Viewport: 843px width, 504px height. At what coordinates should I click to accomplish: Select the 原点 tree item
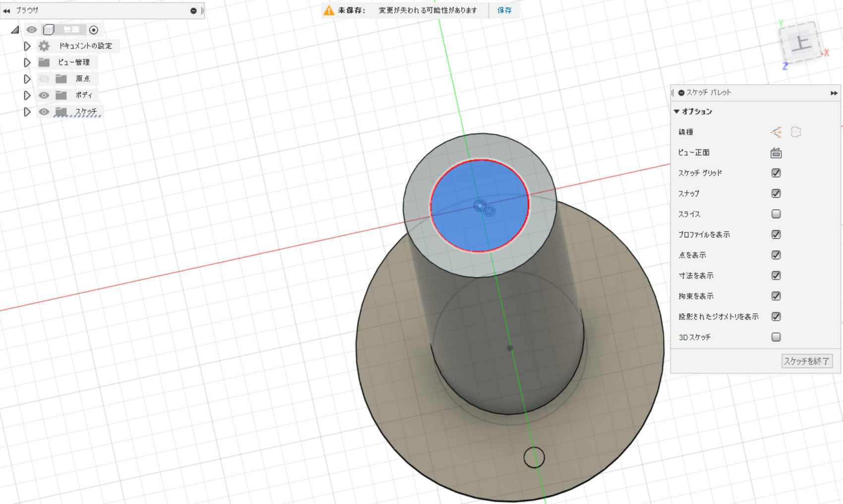pos(83,79)
